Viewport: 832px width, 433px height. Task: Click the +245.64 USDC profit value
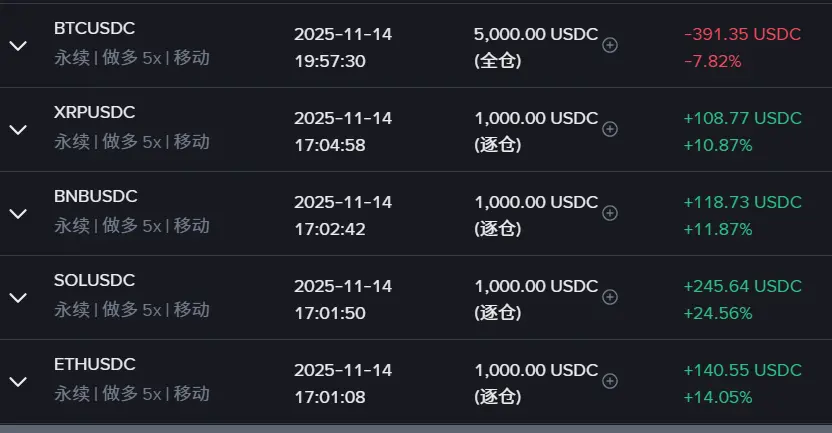[x=742, y=286]
